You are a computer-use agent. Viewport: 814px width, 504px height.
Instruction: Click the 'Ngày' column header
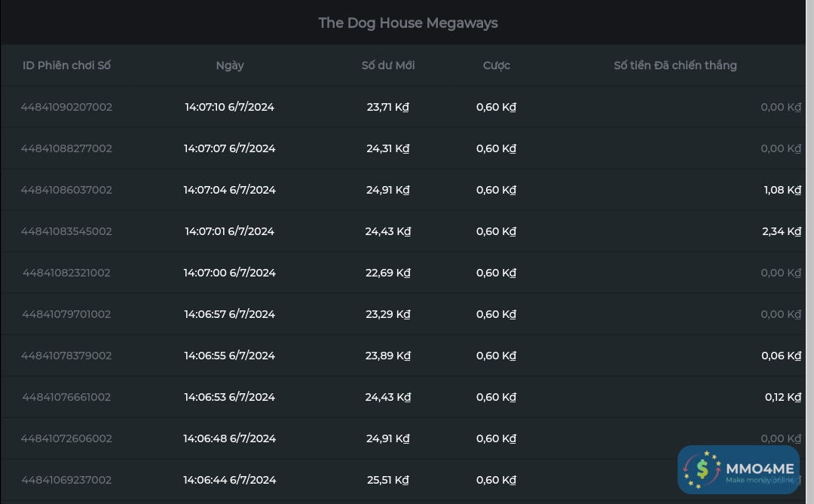[230, 66]
